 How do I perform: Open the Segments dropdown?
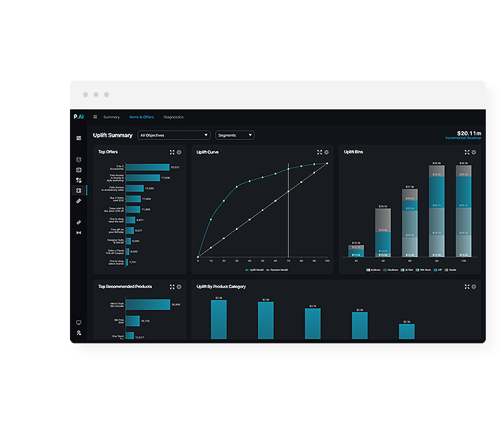[x=234, y=135]
